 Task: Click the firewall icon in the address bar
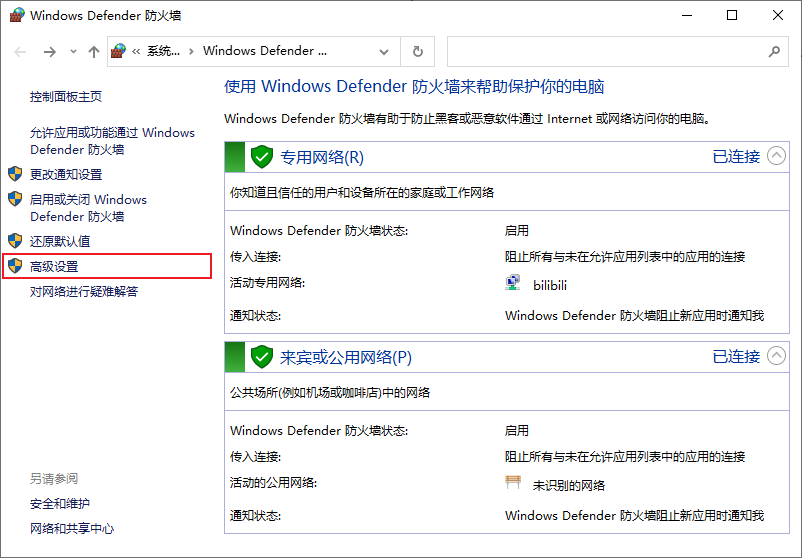pos(119,51)
